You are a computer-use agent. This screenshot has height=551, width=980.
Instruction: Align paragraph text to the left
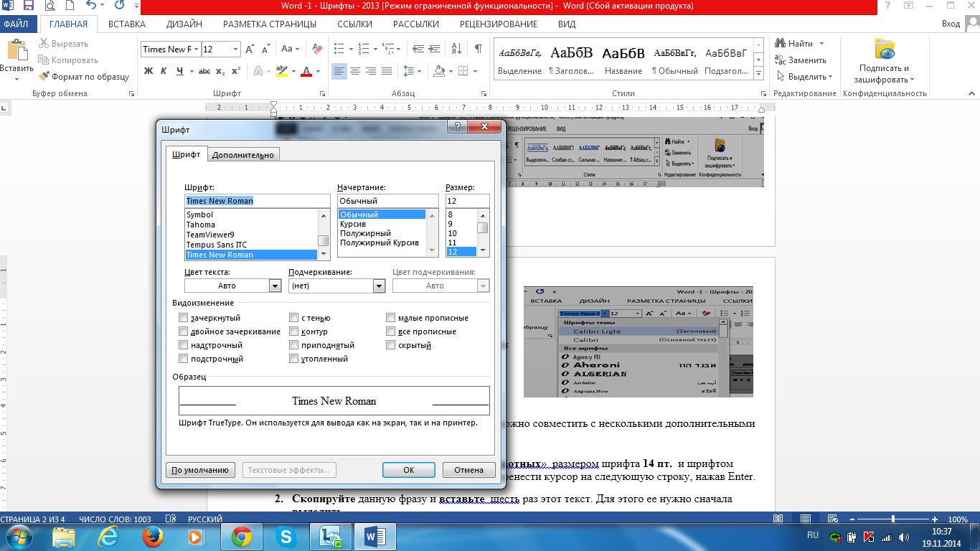pos(339,71)
